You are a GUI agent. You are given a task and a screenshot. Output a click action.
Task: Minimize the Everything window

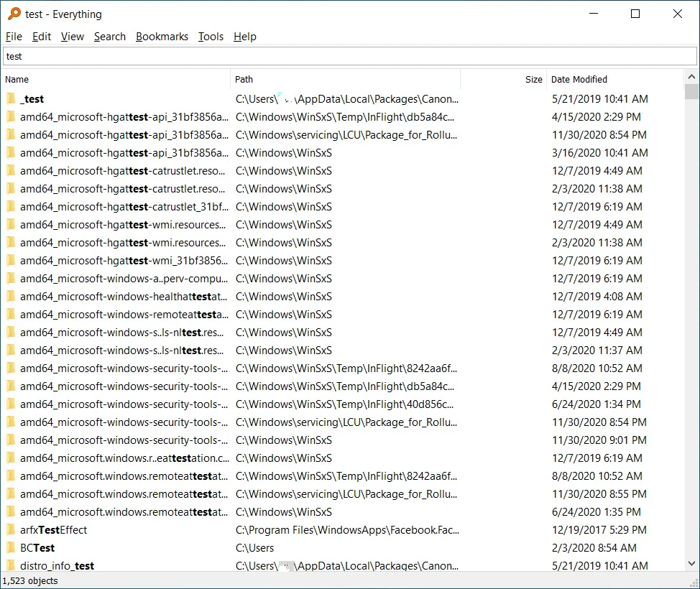point(594,14)
